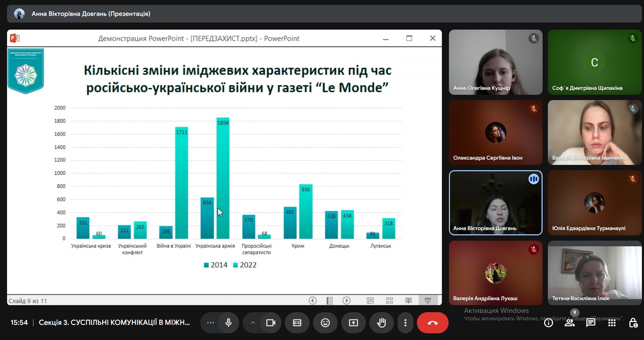Show the participants list
The image size is (644, 340).
point(569,323)
